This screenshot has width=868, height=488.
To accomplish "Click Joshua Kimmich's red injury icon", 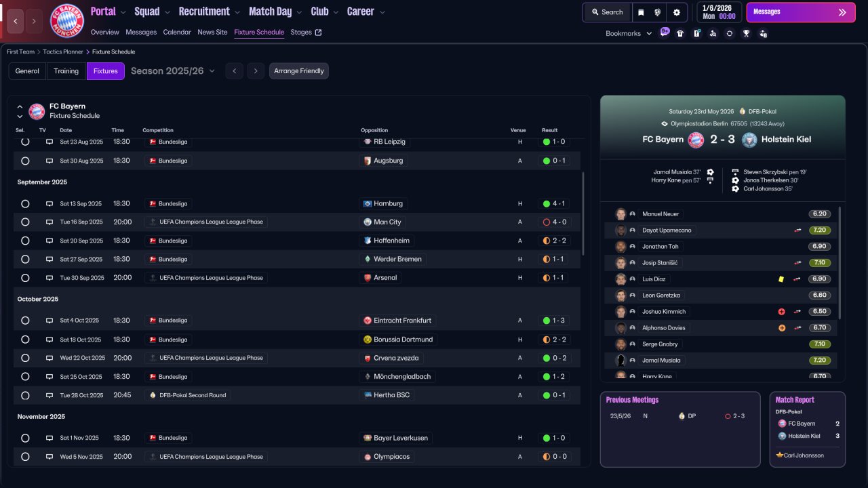I will click(x=781, y=312).
